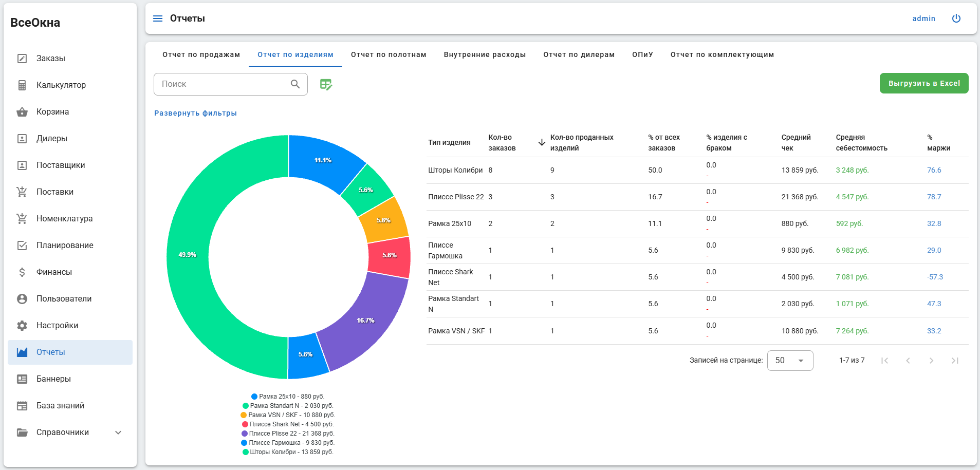
Task: Click the search magnifier icon
Action: point(295,84)
